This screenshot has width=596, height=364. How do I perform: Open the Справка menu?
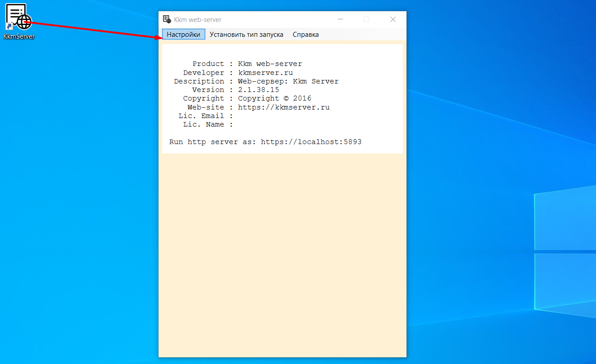pos(306,35)
